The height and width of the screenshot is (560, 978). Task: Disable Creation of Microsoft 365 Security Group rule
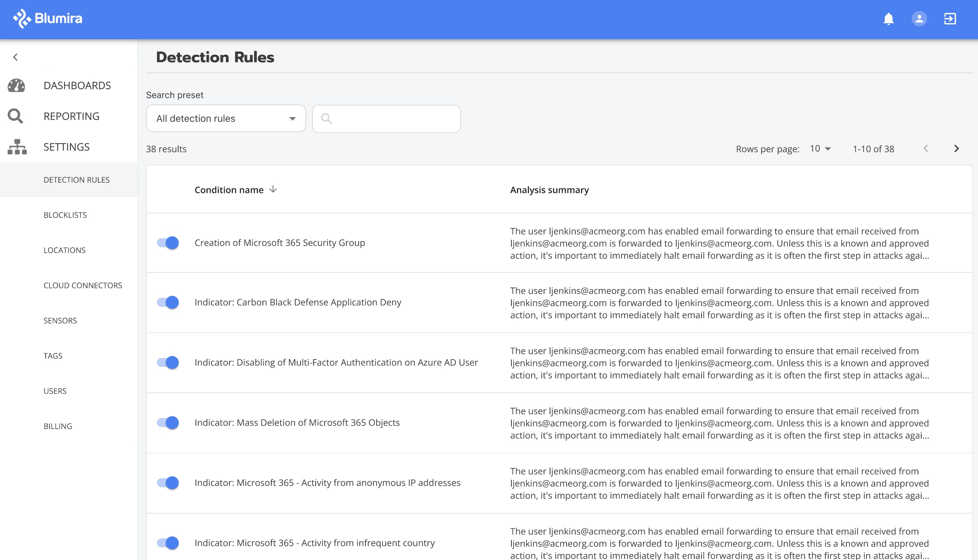tap(168, 243)
